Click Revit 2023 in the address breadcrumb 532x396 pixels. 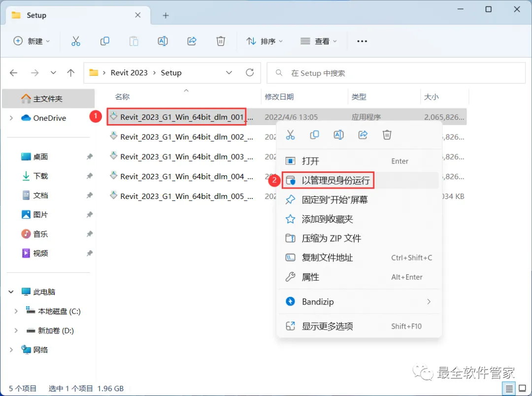129,72
